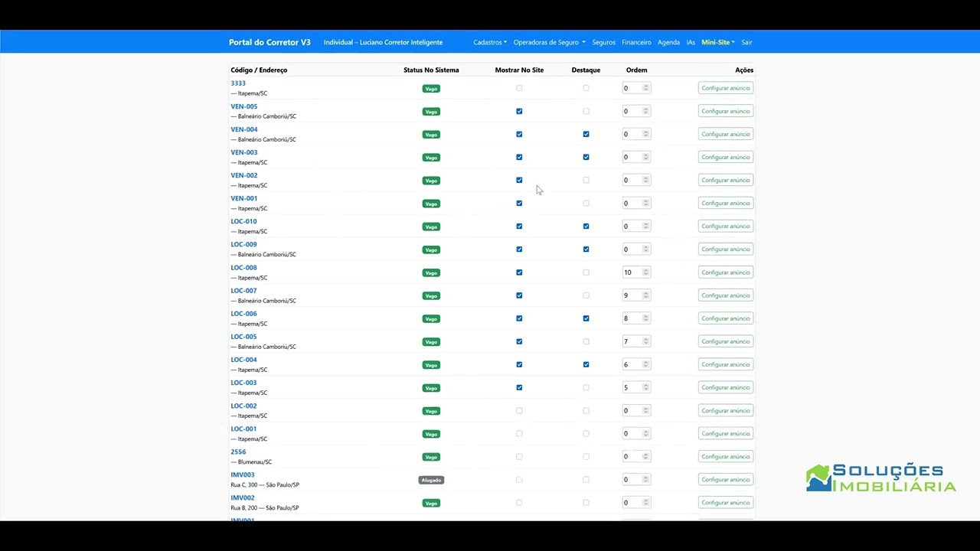Image resolution: width=980 pixels, height=551 pixels.
Task: Configure the listing for LOC-010
Action: pos(726,226)
